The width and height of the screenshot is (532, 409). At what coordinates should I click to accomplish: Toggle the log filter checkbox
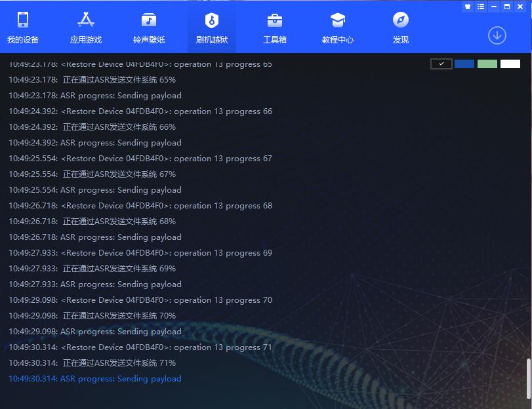click(x=441, y=64)
